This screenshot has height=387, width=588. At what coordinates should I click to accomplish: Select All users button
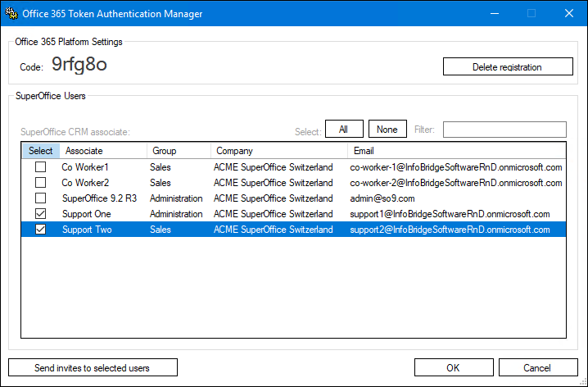point(344,129)
